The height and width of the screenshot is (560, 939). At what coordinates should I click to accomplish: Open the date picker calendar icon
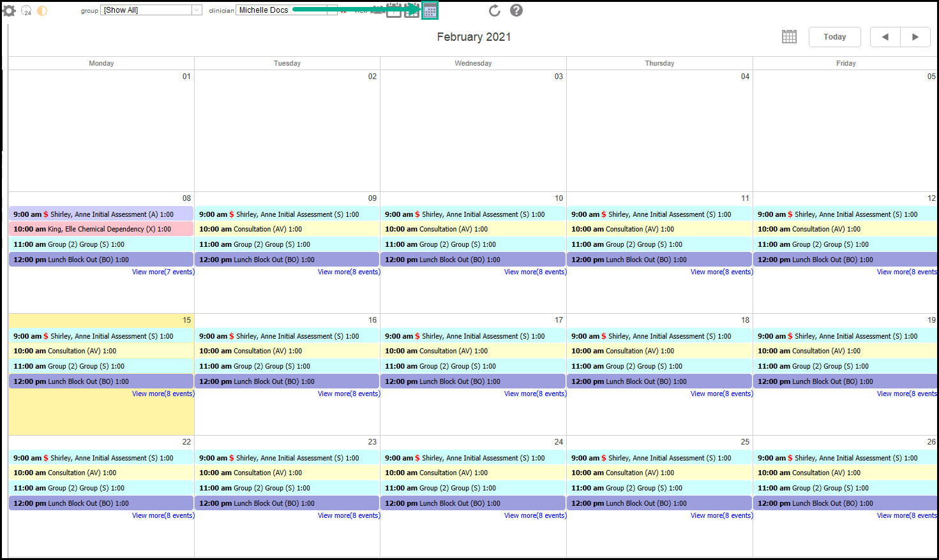pyautogui.click(x=789, y=37)
